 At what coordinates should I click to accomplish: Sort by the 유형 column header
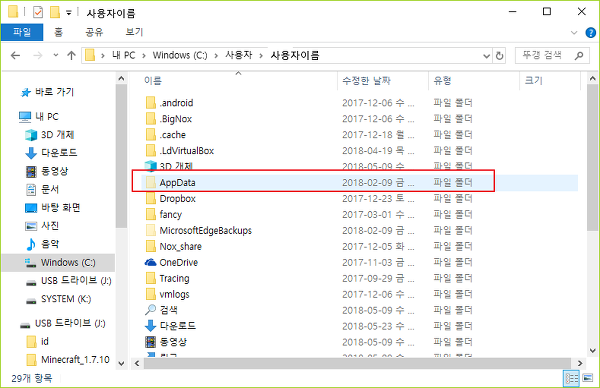coord(442,81)
